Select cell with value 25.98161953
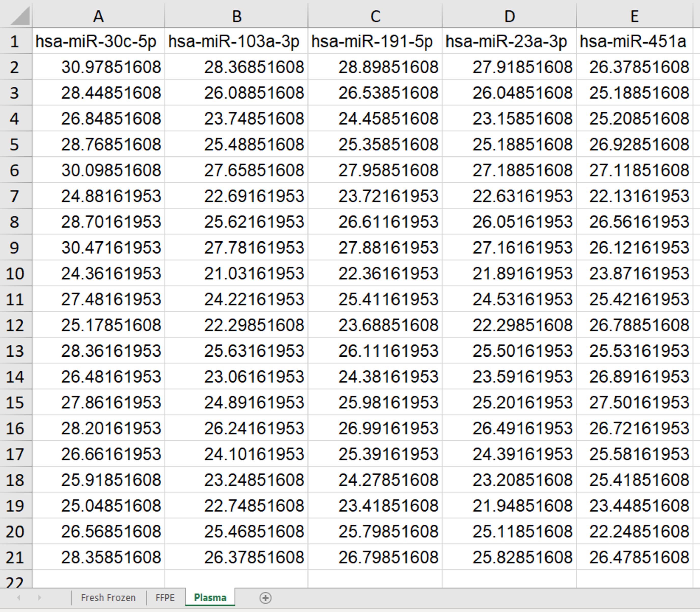Viewport: 700px width, 612px height. coord(375,402)
